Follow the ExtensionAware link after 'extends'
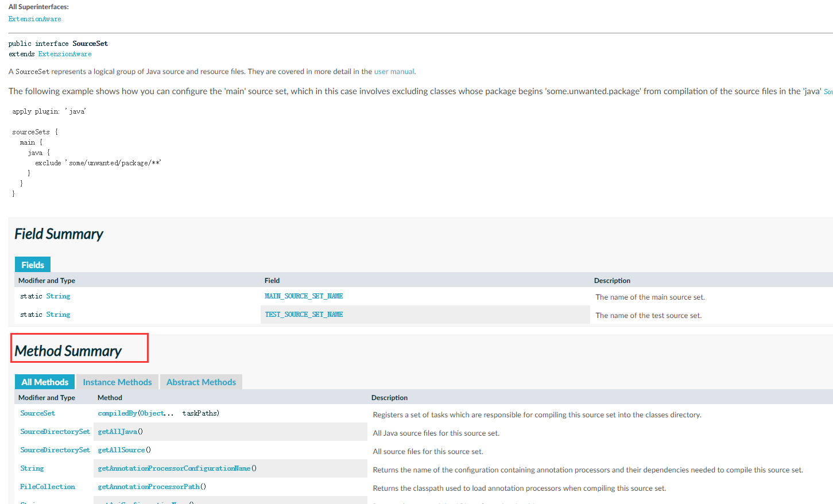This screenshot has width=833, height=504. [65, 54]
